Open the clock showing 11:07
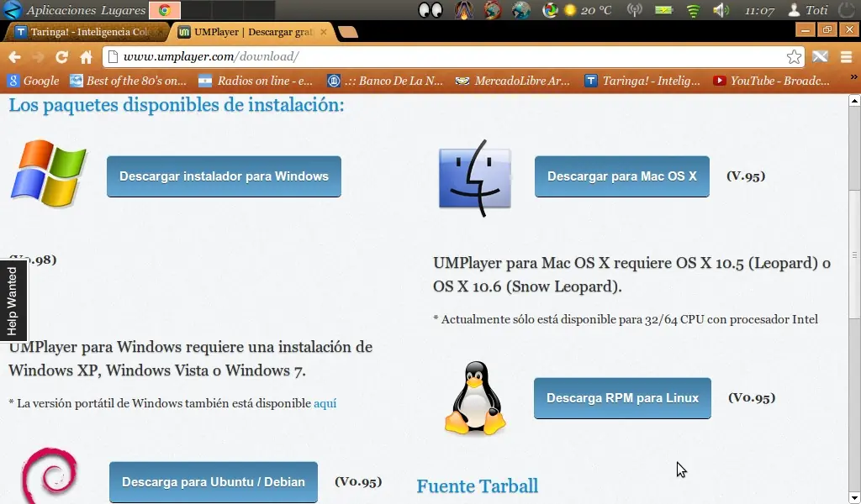Image resolution: width=861 pixels, height=504 pixels. (x=759, y=10)
